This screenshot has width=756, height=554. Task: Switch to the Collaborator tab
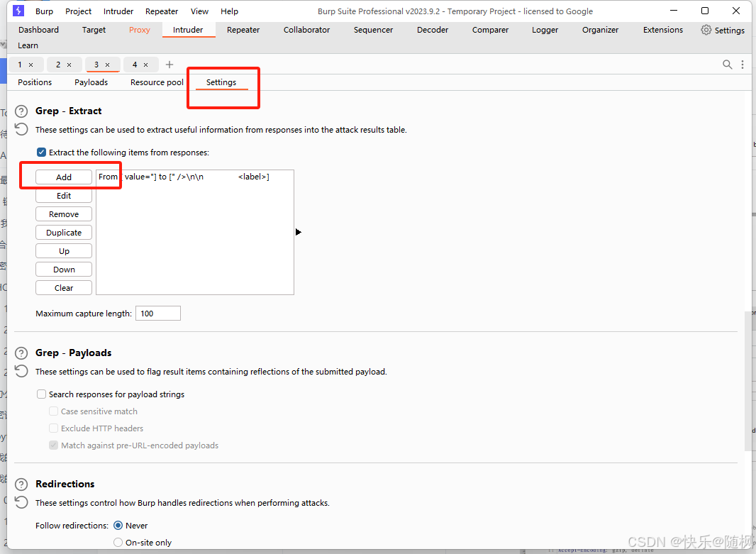(306, 30)
